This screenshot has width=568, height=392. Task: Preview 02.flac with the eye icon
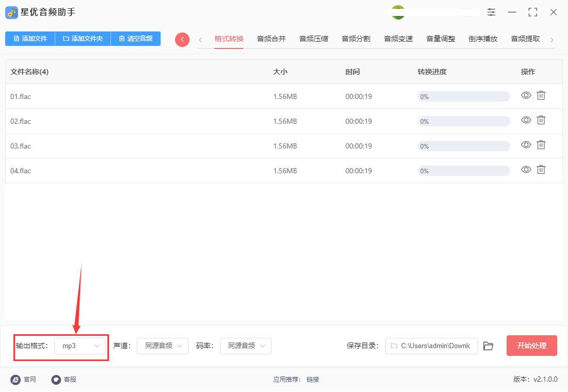point(526,120)
